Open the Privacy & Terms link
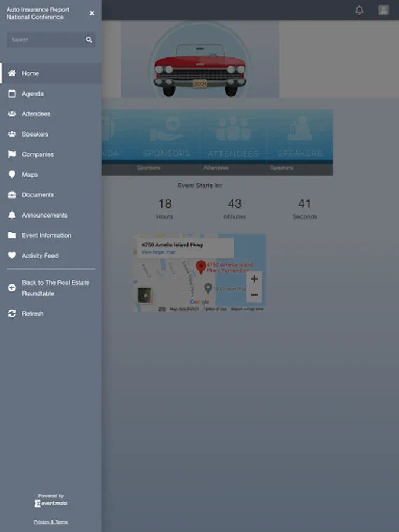399x532 pixels. point(51,522)
